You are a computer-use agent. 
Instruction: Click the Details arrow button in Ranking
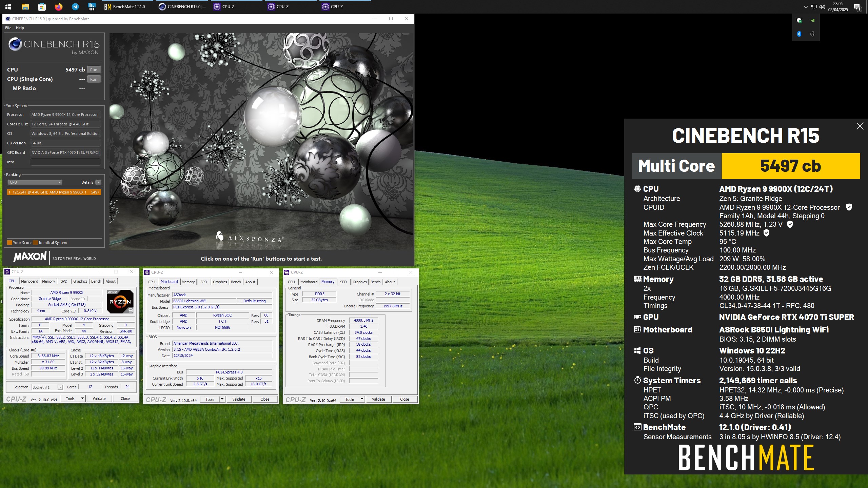pyautogui.click(x=98, y=182)
